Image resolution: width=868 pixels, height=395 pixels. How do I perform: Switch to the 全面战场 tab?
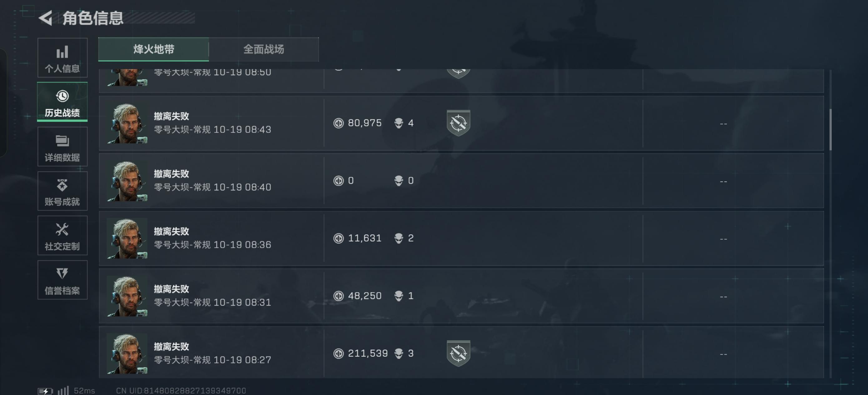pyautogui.click(x=264, y=50)
